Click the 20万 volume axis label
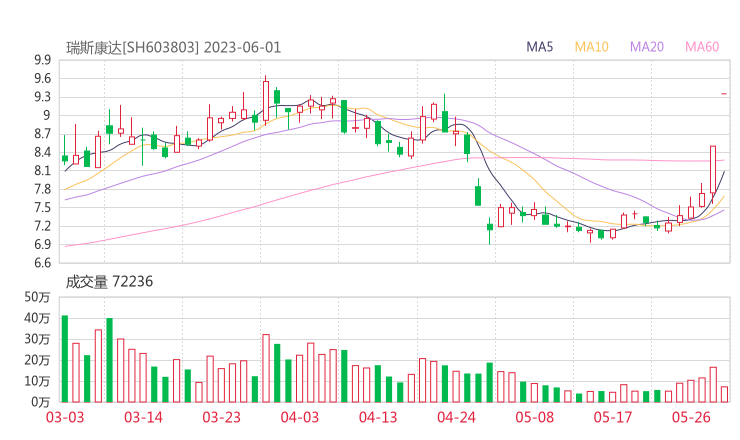 (x=37, y=360)
